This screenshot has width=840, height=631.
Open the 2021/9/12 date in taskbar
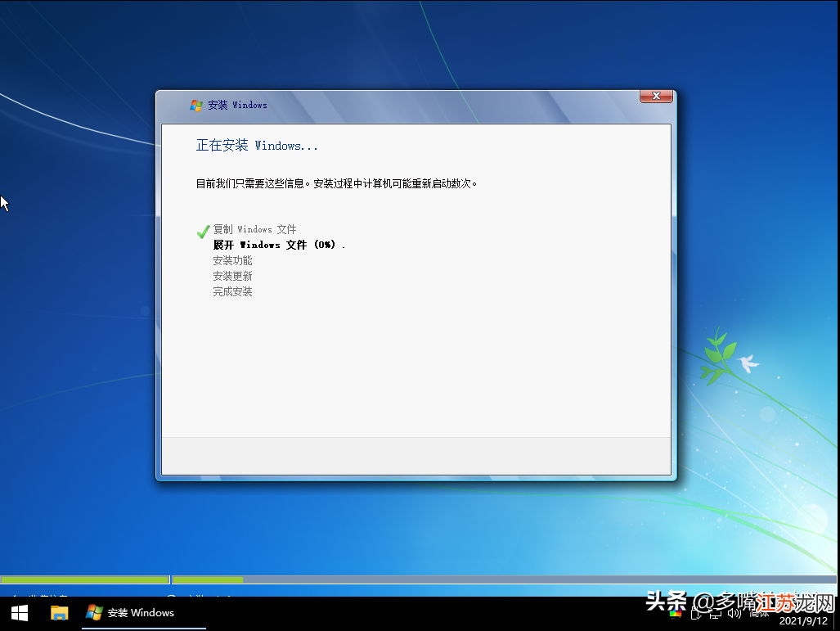pos(803,621)
